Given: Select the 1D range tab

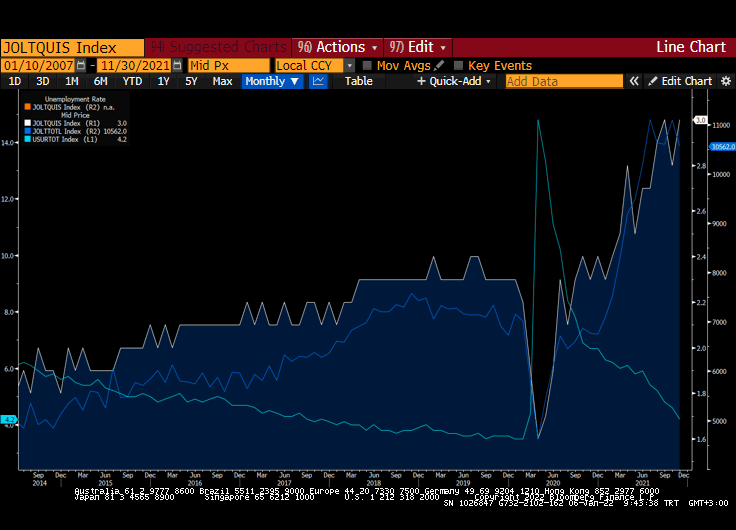Looking at the screenshot, I should [x=15, y=81].
